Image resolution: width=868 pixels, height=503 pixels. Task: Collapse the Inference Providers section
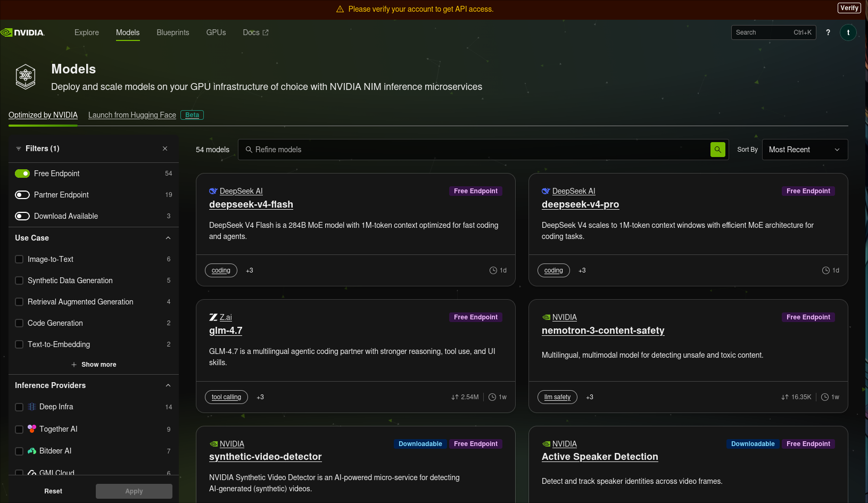coord(168,385)
